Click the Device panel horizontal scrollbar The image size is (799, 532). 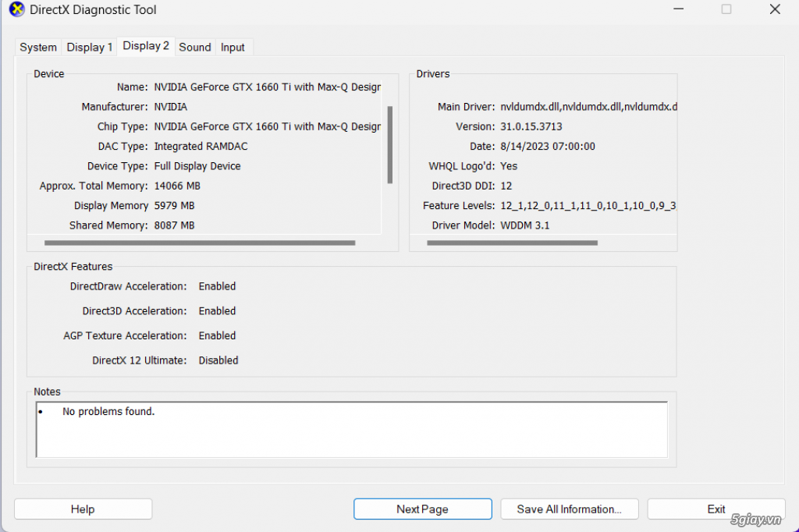click(200, 243)
